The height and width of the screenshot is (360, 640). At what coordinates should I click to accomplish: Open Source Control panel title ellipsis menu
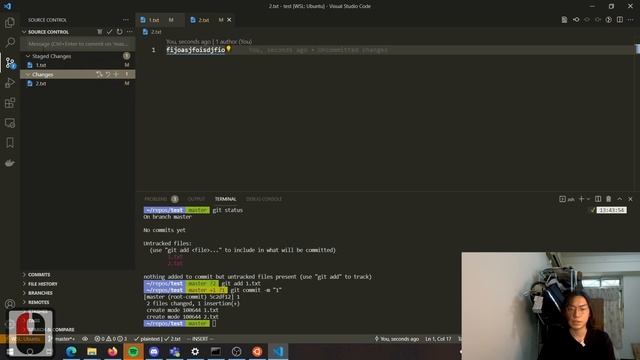coord(126,20)
